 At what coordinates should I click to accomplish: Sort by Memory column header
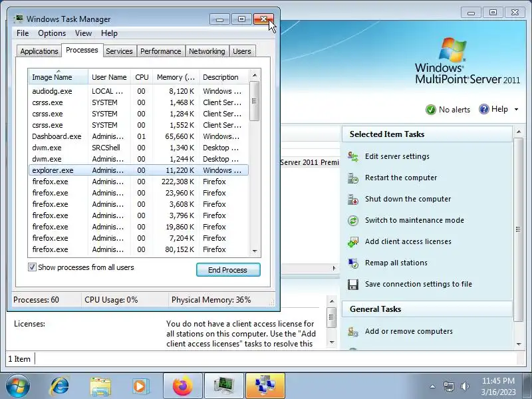click(x=176, y=77)
